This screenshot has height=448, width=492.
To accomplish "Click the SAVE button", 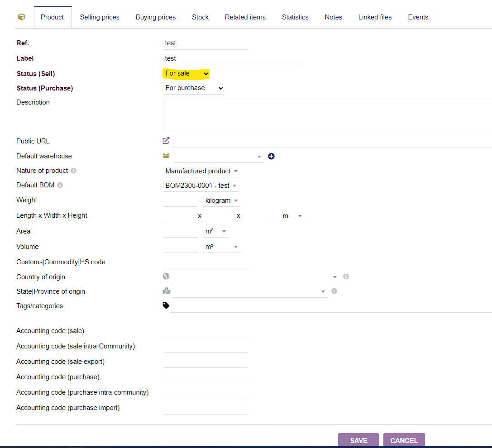I will click(358, 440).
